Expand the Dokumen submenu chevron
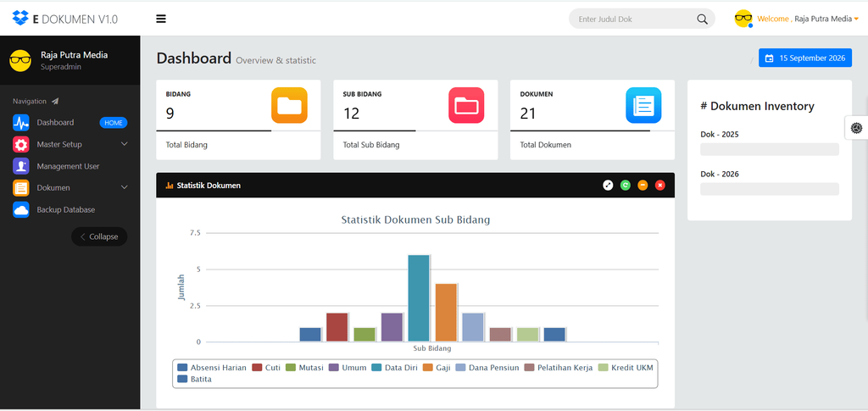Viewport: 868px width, 411px height. click(125, 188)
